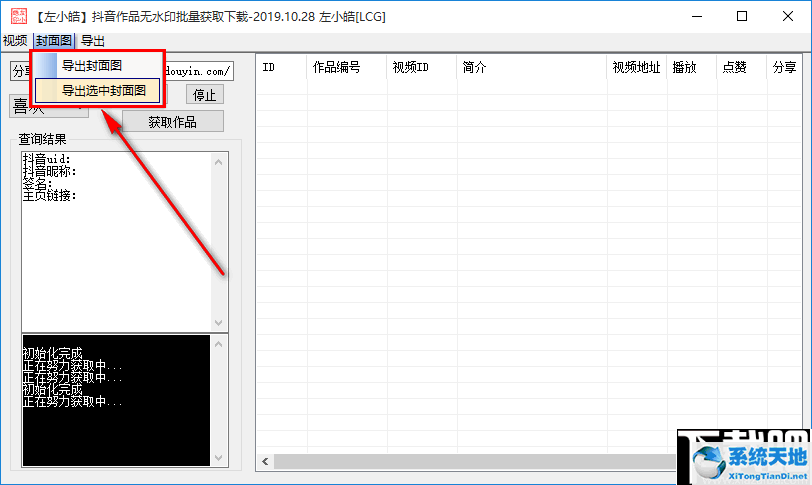812x485 pixels.
Task: Click the 获取作品 button
Action: 173,122
